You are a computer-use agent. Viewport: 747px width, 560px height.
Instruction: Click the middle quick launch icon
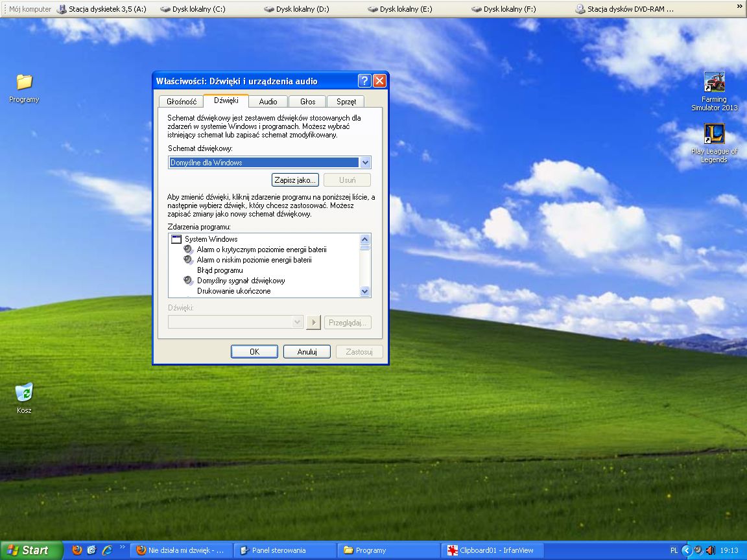92,550
